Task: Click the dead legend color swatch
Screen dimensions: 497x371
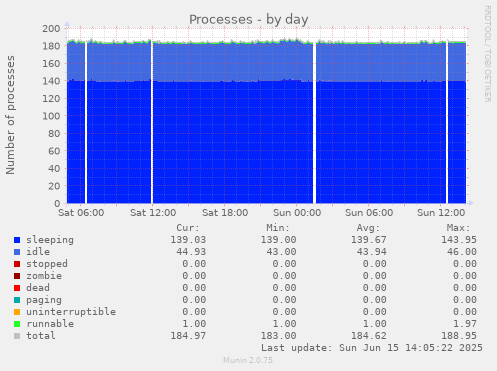Action: [17, 288]
